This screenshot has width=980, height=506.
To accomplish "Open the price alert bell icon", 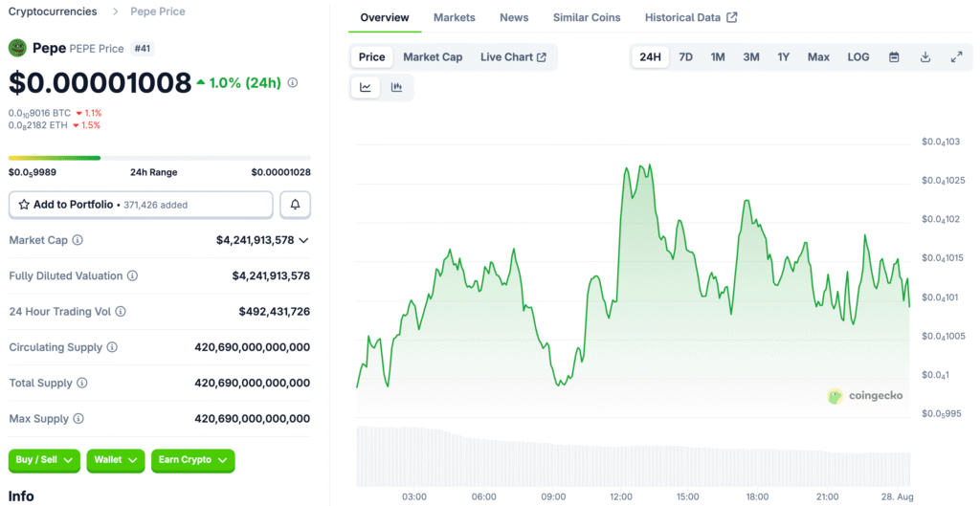I will [x=295, y=205].
